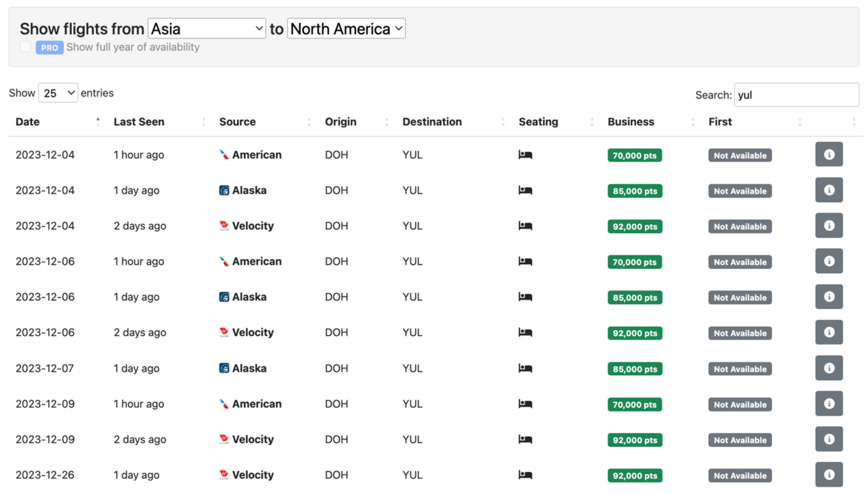Click lie-flat seat icon for 2023-12-06 American
This screenshot has height=494, width=868.
[525, 262]
